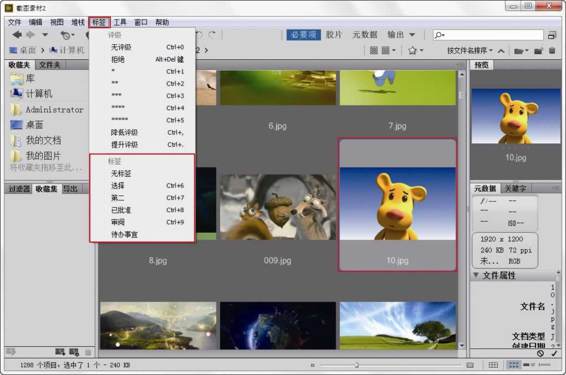Close the open 标签 menu
The height and width of the screenshot is (375, 566).
[x=99, y=22]
